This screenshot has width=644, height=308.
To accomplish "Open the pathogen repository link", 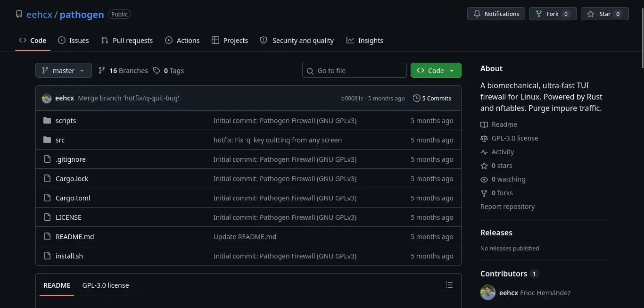I will pyautogui.click(x=82, y=14).
